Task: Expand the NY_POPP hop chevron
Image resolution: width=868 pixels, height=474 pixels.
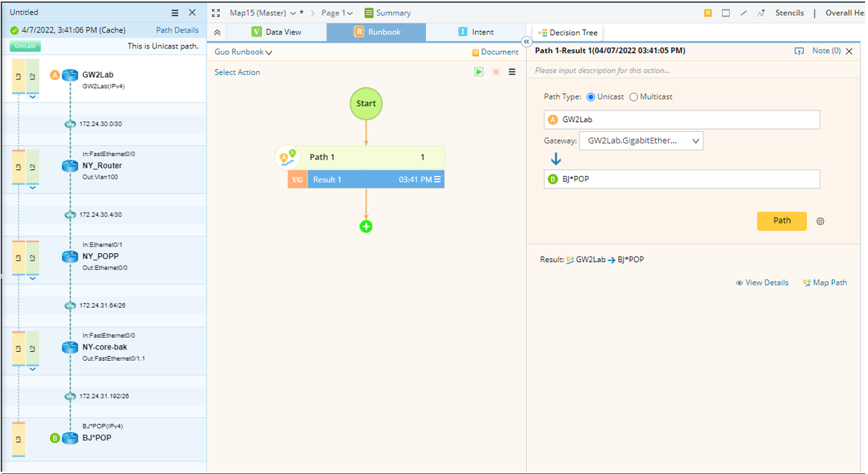Action: click(32, 278)
